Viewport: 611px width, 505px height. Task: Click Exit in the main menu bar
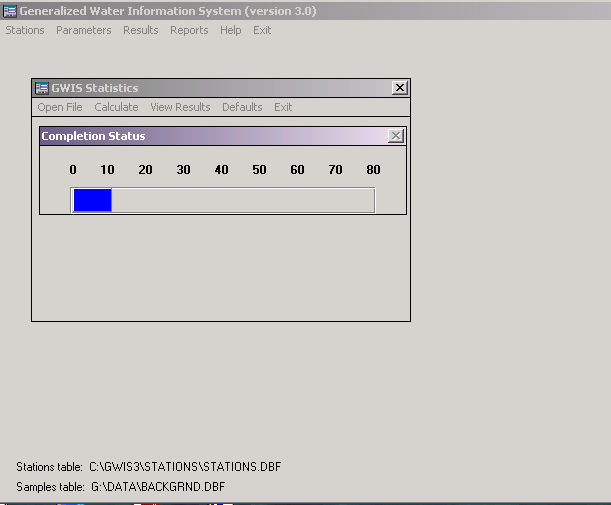point(262,30)
